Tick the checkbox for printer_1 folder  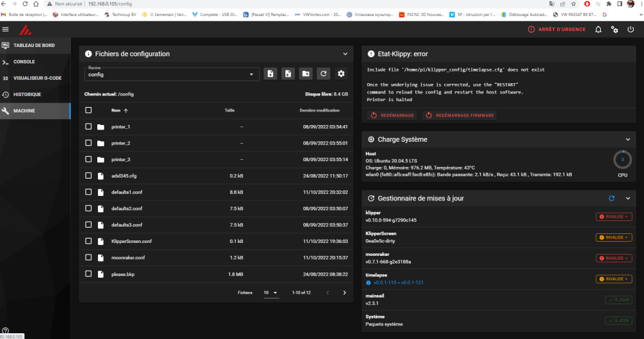tap(88, 126)
